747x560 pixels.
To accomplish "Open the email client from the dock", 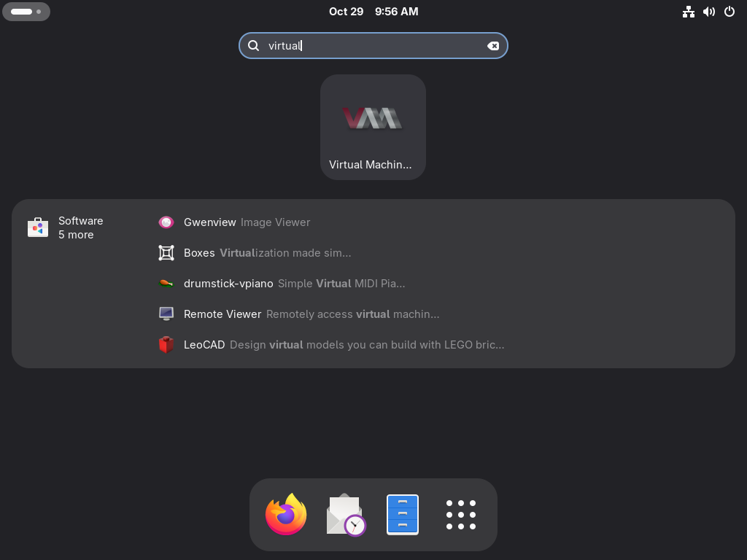I will pos(344,514).
